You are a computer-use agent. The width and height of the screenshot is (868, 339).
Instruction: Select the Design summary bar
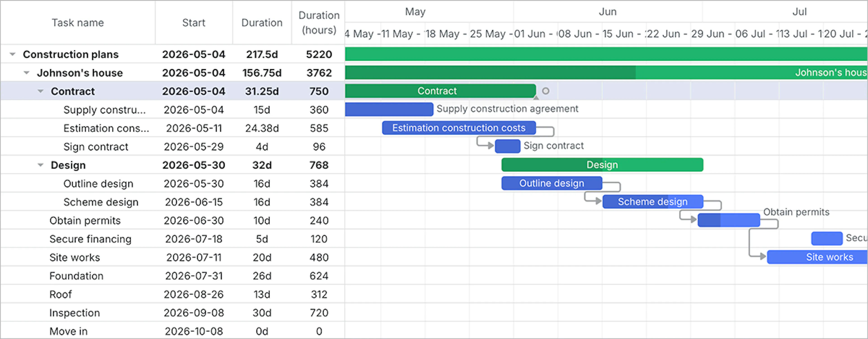point(602,165)
